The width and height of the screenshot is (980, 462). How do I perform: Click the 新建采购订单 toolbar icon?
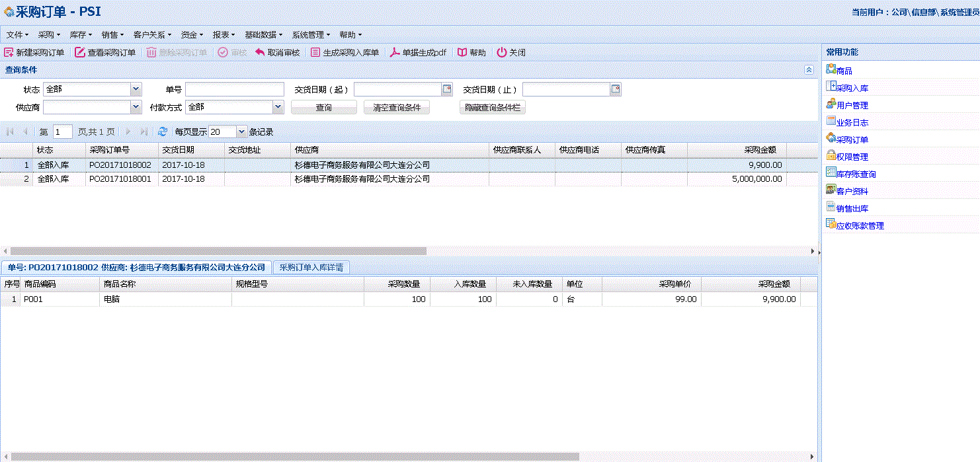[x=9, y=53]
